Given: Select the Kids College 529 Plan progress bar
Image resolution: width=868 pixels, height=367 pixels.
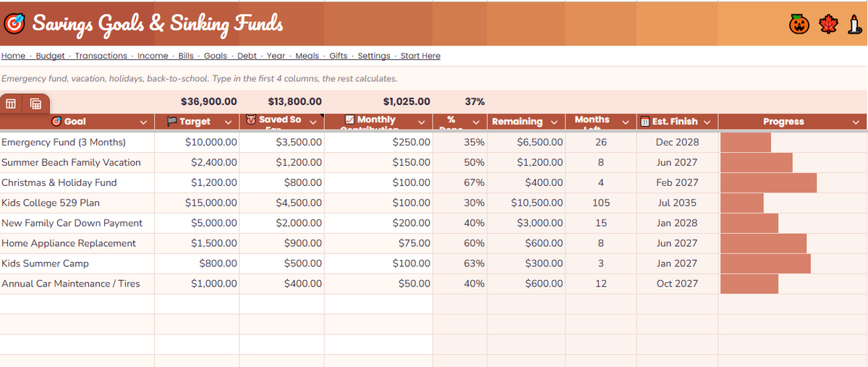Looking at the screenshot, I should point(742,203).
